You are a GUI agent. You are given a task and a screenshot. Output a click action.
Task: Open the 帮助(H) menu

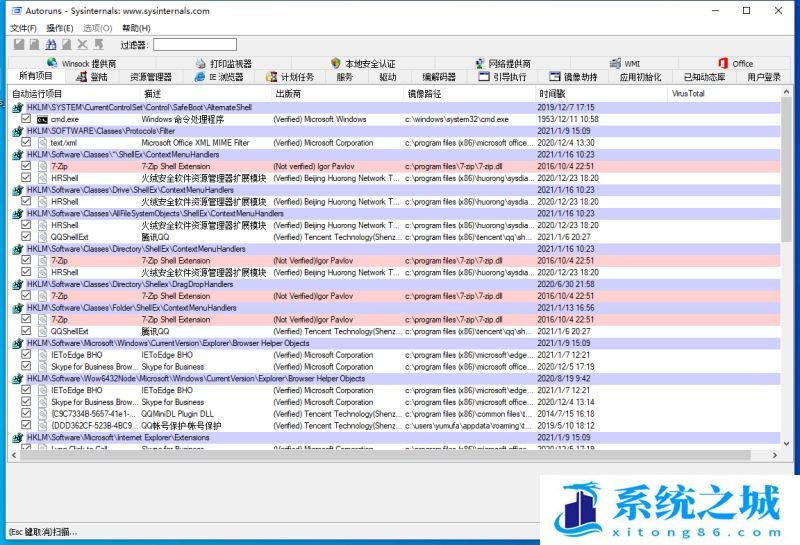pos(136,28)
